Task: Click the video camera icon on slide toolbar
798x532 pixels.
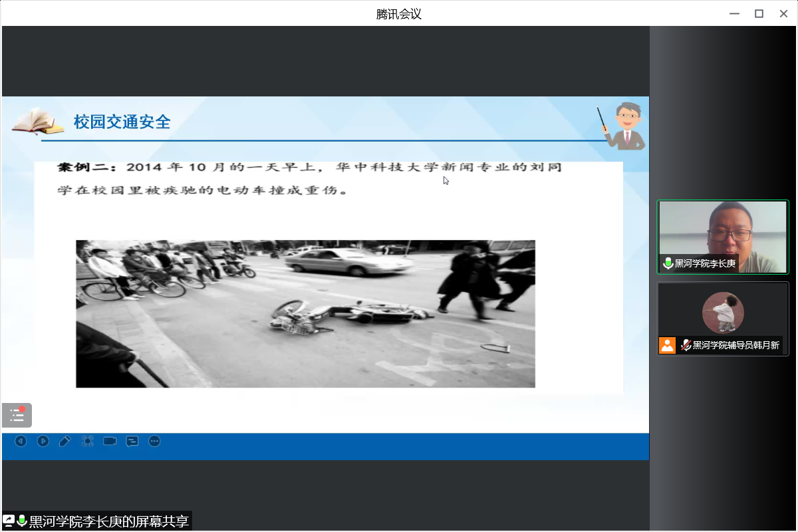Action: pos(110,441)
